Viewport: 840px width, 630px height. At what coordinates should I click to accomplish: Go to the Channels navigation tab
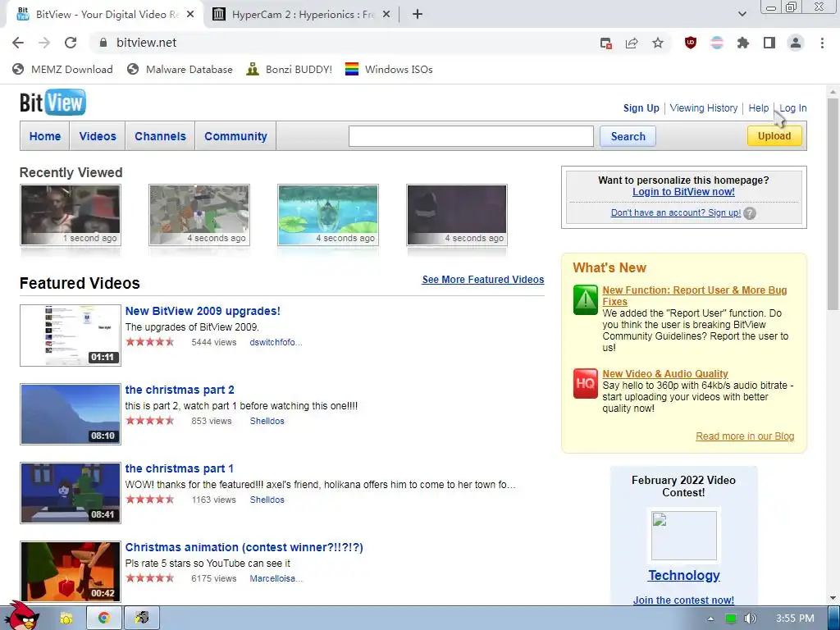click(x=160, y=136)
